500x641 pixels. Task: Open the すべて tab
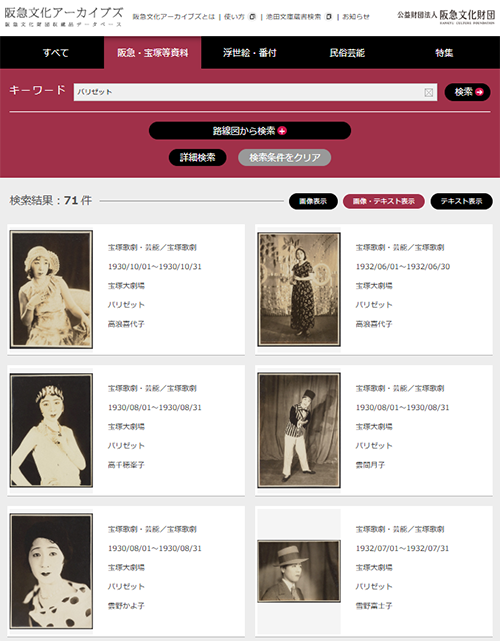(56, 53)
